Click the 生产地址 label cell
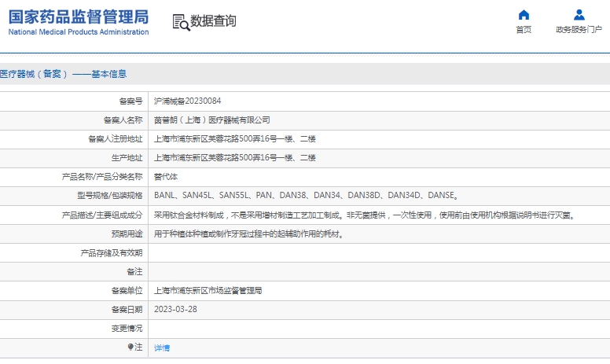 127,158
